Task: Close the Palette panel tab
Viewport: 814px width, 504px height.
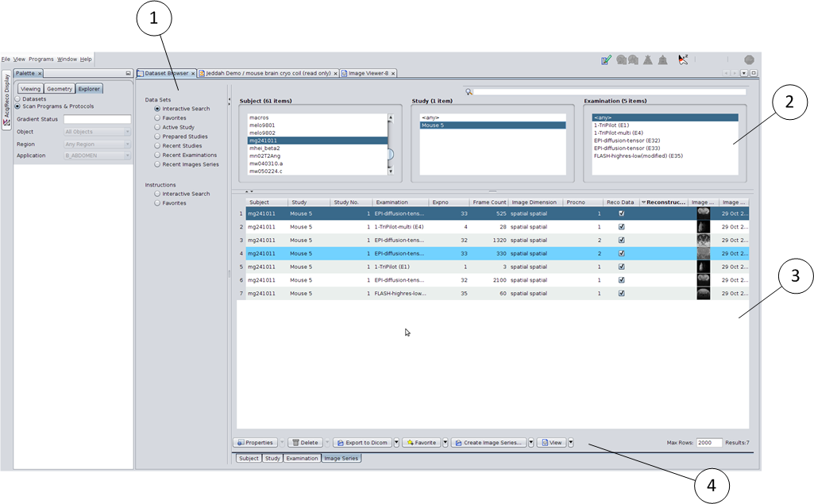Action: pyautogui.click(x=40, y=74)
